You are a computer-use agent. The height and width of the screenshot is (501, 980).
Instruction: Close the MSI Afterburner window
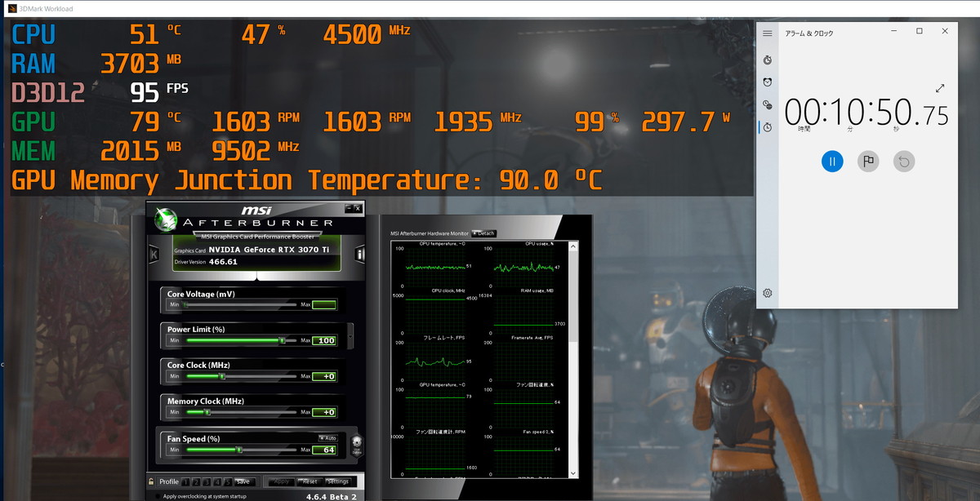click(x=357, y=208)
